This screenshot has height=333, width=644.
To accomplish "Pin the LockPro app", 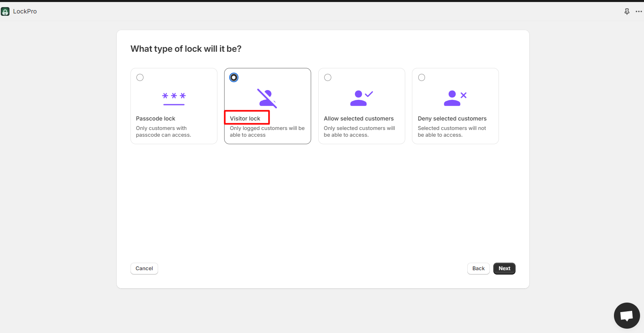I will point(627,11).
